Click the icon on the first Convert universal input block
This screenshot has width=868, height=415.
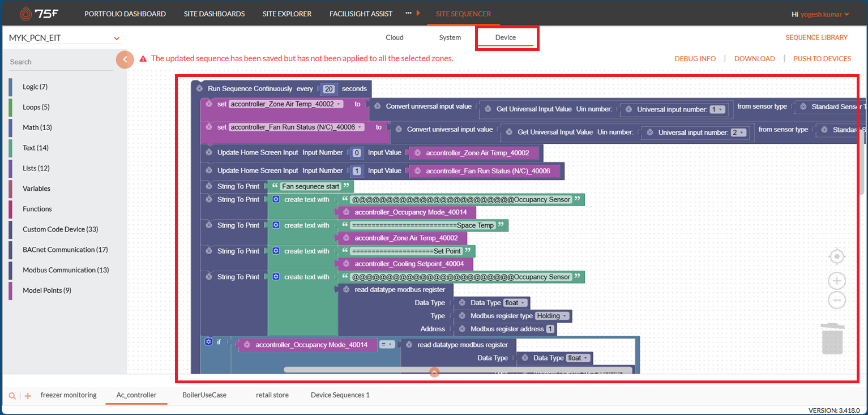coord(378,106)
